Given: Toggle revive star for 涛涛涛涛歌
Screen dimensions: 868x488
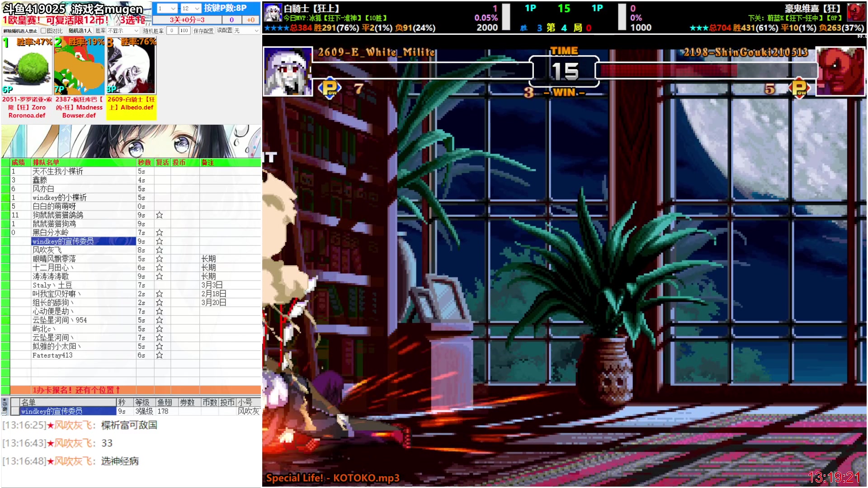Looking at the screenshot, I should (159, 276).
